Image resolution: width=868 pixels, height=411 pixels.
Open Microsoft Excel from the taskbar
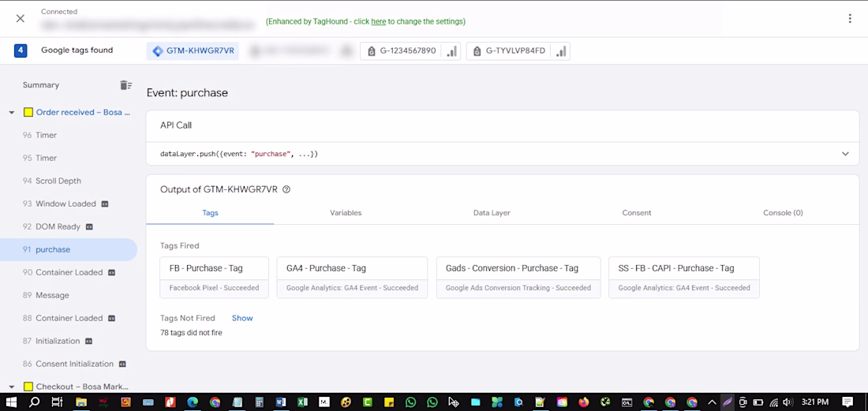[x=302, y=402]
